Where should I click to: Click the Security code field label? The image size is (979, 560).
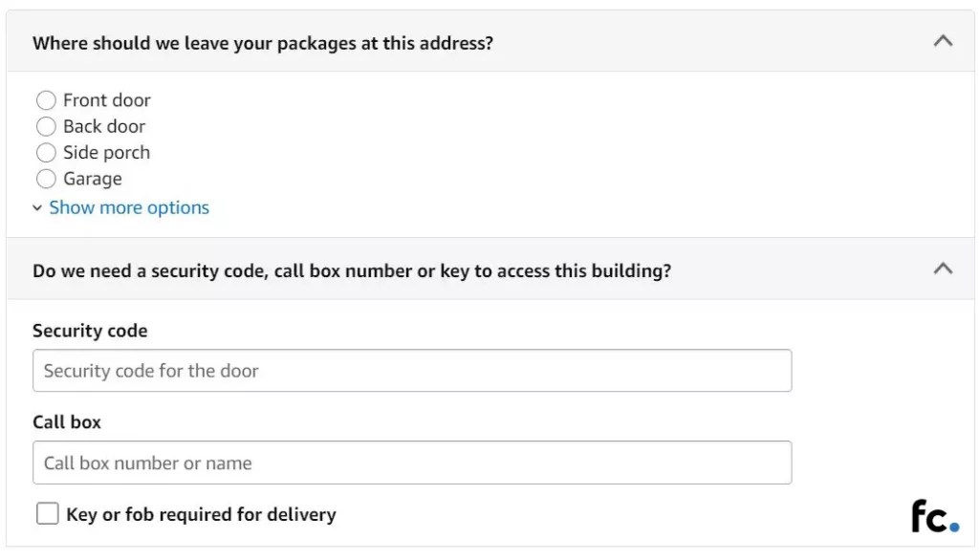click(x=90, y=331)
